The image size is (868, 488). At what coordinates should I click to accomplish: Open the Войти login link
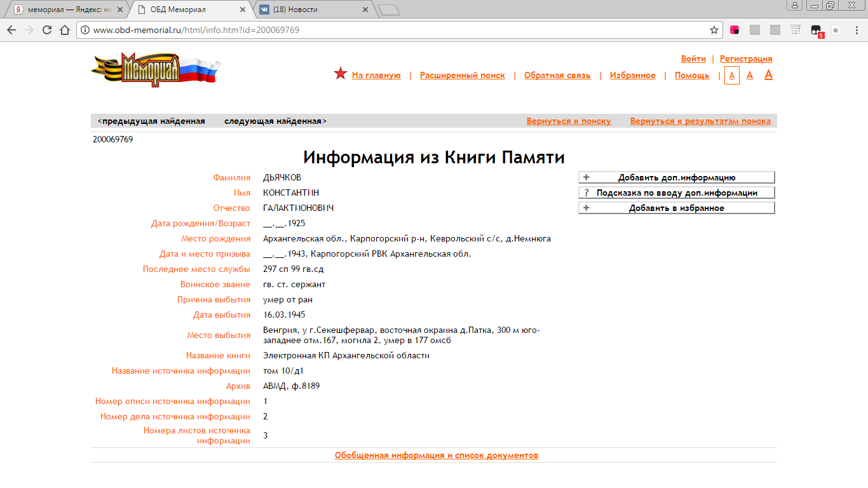(693, 58)
